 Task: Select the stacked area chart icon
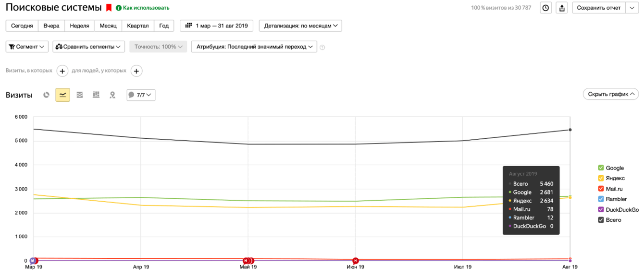point(80,95)
